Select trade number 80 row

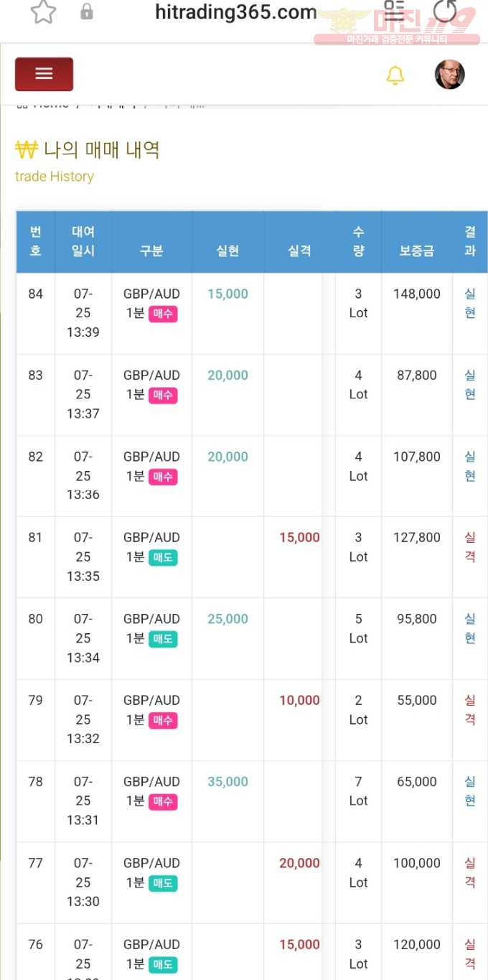[x=252, y=638]
